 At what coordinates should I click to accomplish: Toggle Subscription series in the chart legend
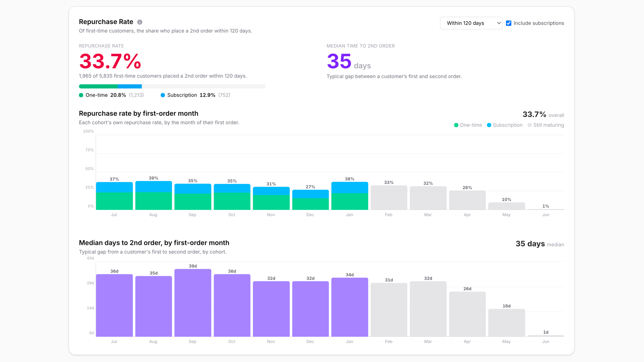point(504,125)
